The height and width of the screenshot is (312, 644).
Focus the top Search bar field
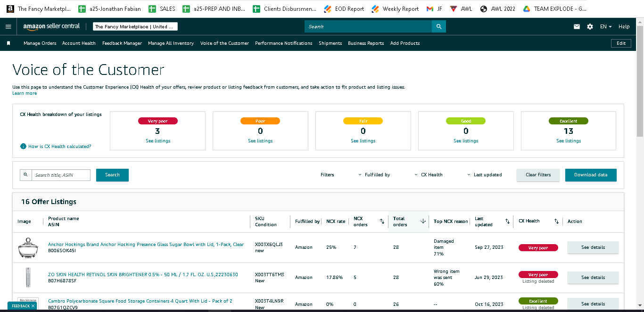tap(368, 27)
